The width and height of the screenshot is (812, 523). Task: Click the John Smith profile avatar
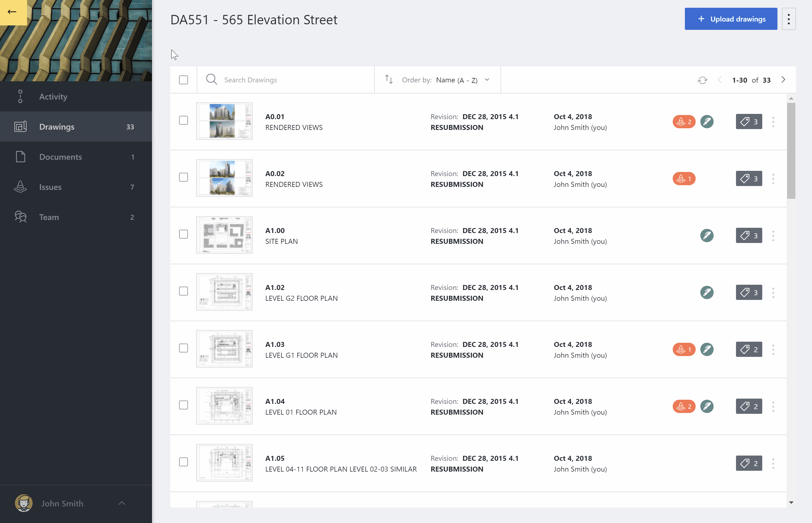pyautogui.click(x=24, y=503)
